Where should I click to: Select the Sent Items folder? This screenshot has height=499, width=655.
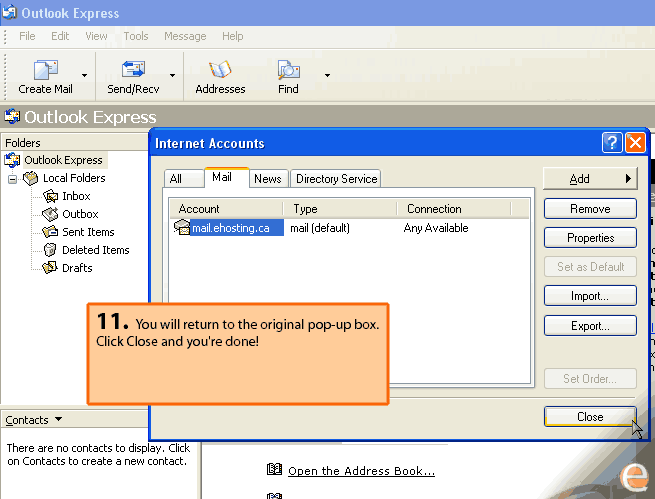[87, 232]
